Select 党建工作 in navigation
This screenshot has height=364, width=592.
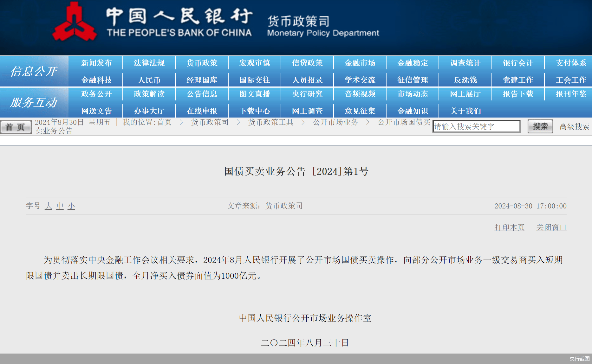coord(518,80)
